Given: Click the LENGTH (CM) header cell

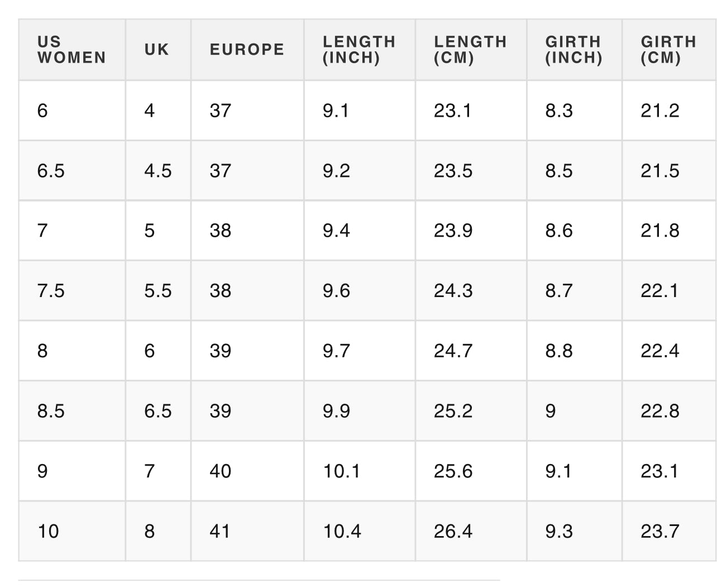Looking at the screenshot, I should tap(471, 50).
